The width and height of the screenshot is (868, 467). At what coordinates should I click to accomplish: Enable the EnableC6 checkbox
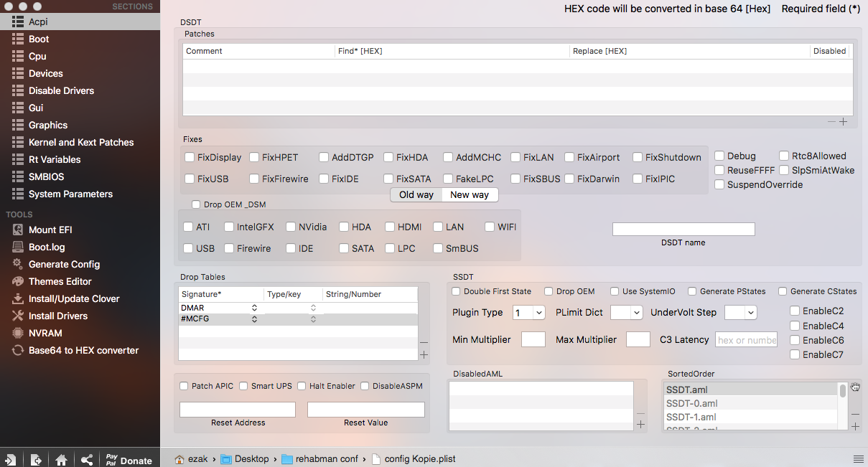(x=795, y=340)
